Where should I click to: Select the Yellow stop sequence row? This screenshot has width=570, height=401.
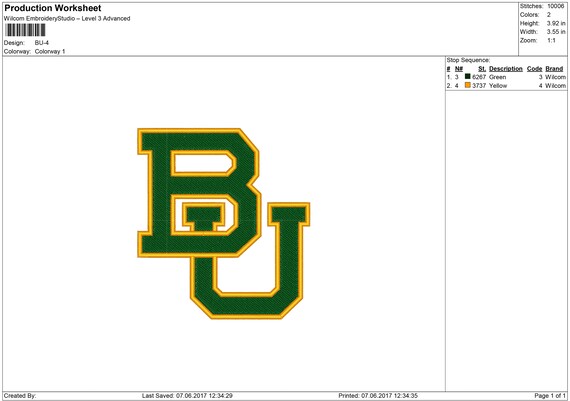(506, 86)
